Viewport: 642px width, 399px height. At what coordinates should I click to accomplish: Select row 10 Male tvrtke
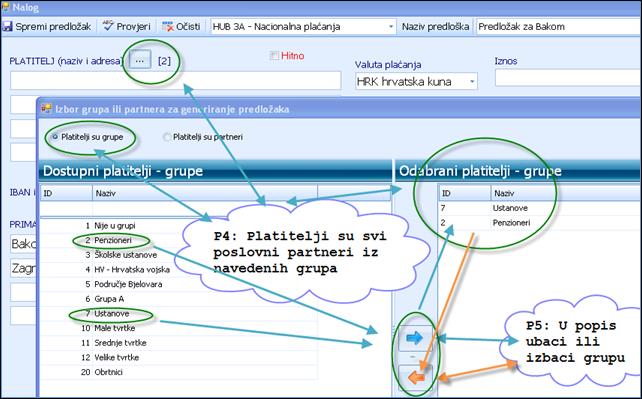click(179, 328)
